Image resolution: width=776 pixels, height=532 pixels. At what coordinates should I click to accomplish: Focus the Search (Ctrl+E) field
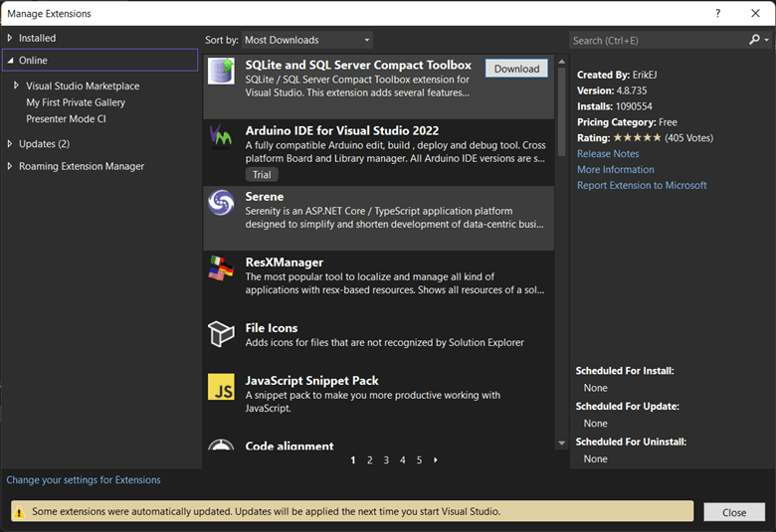coord(659,40)
